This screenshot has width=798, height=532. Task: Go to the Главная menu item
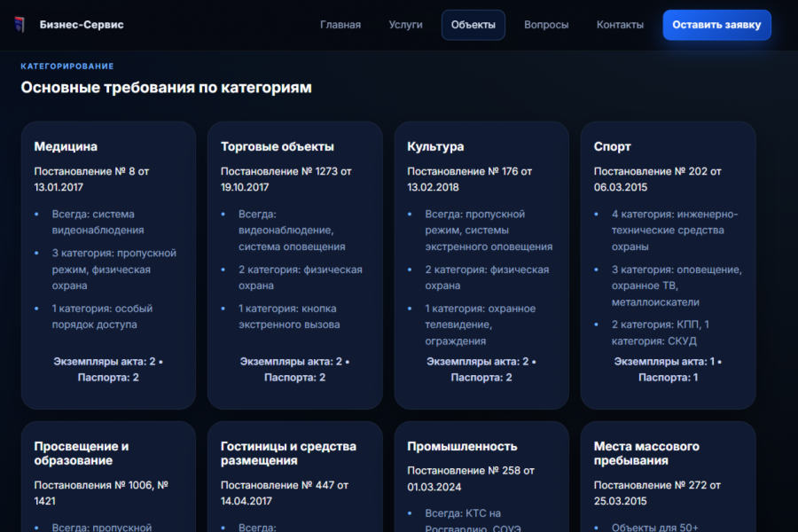(x=340, y=25)
